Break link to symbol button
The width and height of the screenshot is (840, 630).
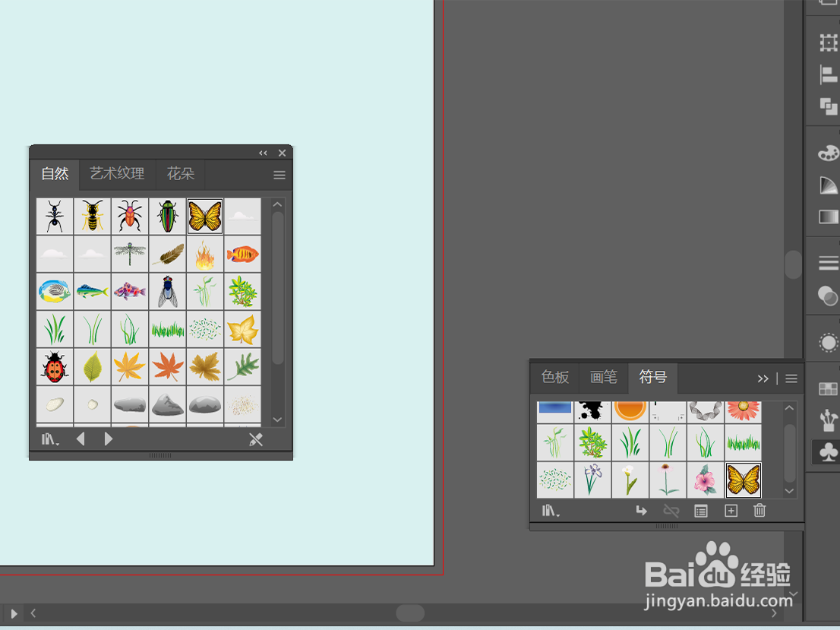[x=671, y=511]
